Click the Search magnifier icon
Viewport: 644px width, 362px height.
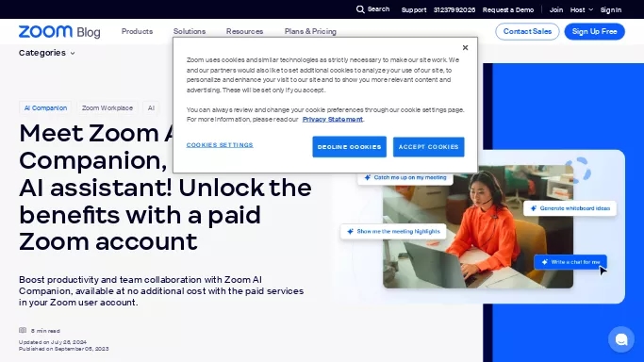point(360,9)
